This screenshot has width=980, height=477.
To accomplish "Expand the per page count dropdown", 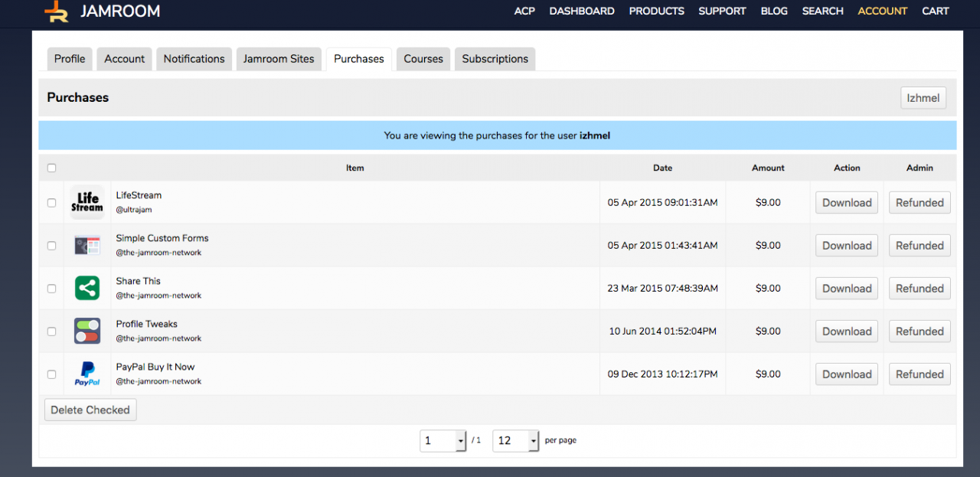I will click(x=516, y=441).
